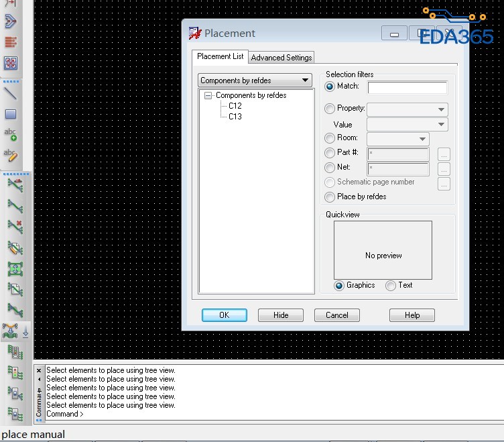Screen dimensions: 504x442
Task: Click the Command > prompt line
Action: (64, 414)
